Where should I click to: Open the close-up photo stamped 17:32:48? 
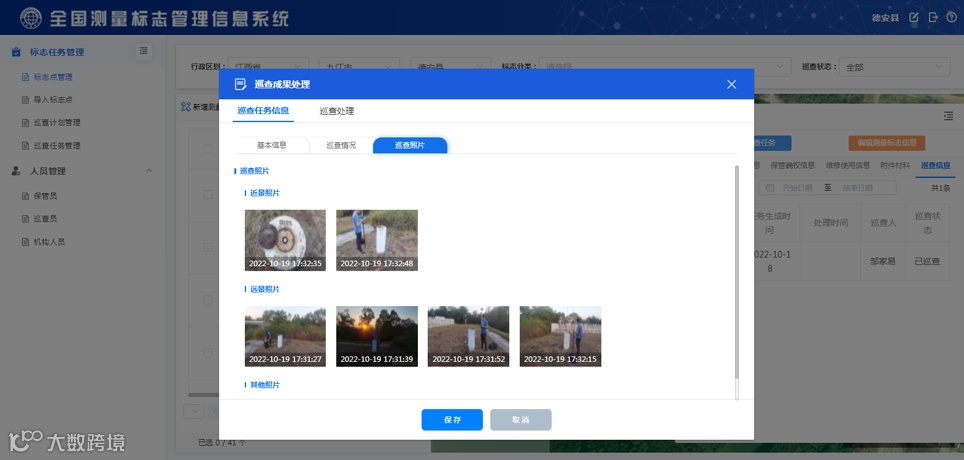point(377,240)
